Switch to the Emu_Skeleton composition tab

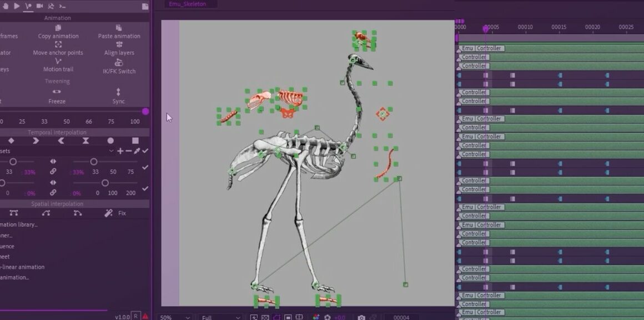click(188, 4)
